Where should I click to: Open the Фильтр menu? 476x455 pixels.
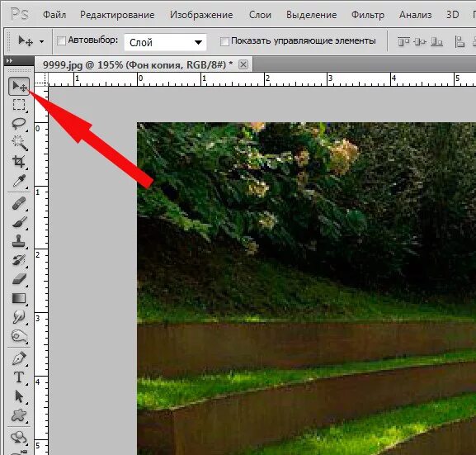(368, 15)
